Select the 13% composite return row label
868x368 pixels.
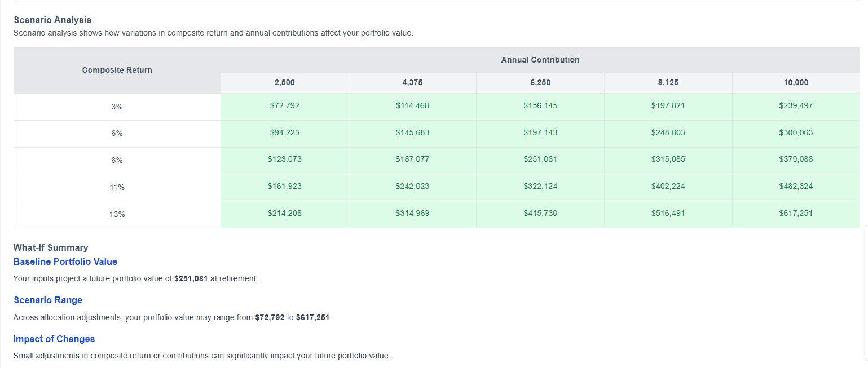coord(117,214)
